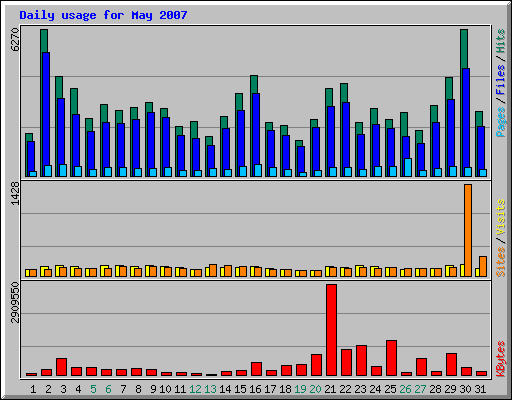Click the orange Sites bar for day 13

click(213, 271)
